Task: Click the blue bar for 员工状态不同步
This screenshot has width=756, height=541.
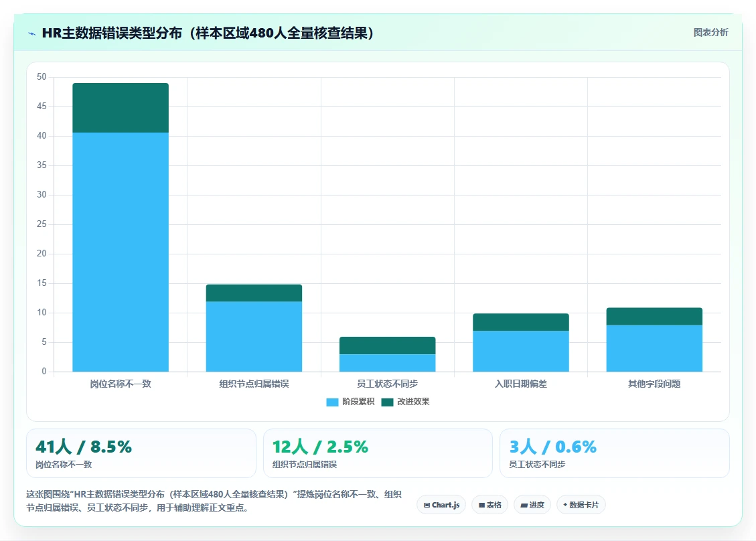Action: point(387,363)
